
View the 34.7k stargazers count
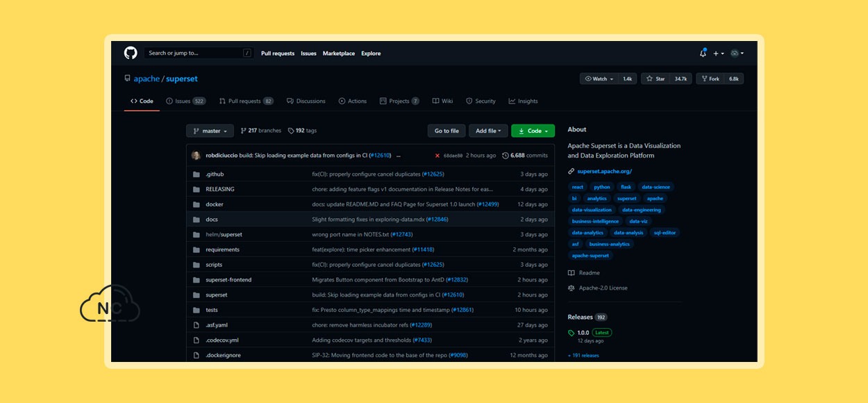pos(681,79)
